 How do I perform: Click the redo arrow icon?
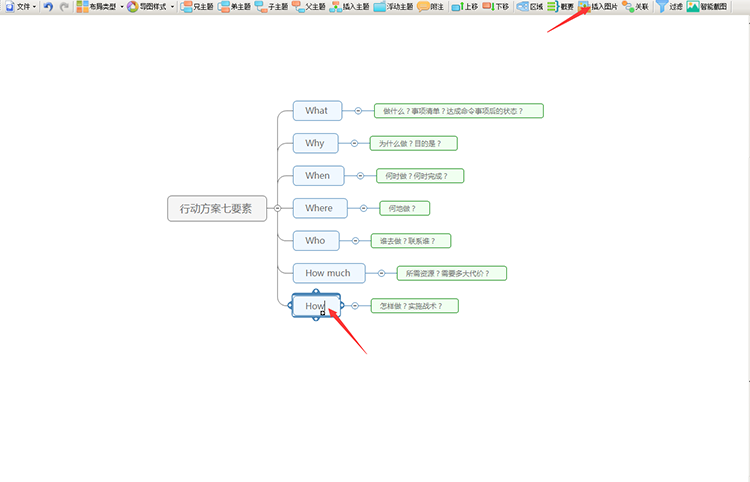click(64, 6)
